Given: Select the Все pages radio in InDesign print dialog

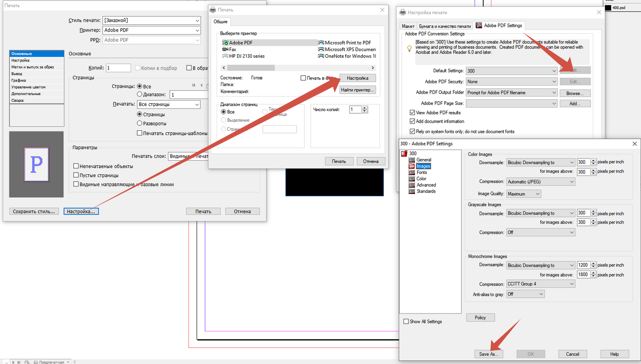Looking at the screenshot, I should 139,86.
